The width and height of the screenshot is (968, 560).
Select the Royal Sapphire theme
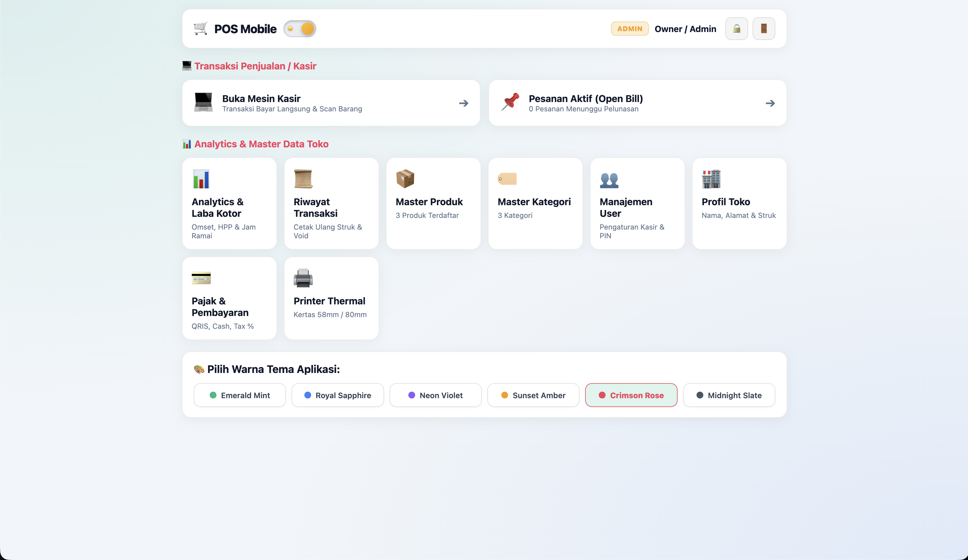coord(338,395)
